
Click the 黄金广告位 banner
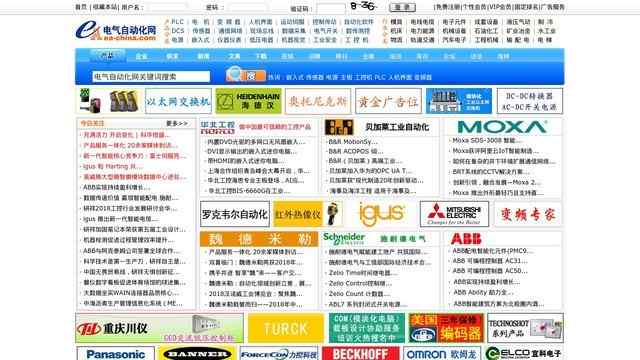388,101
